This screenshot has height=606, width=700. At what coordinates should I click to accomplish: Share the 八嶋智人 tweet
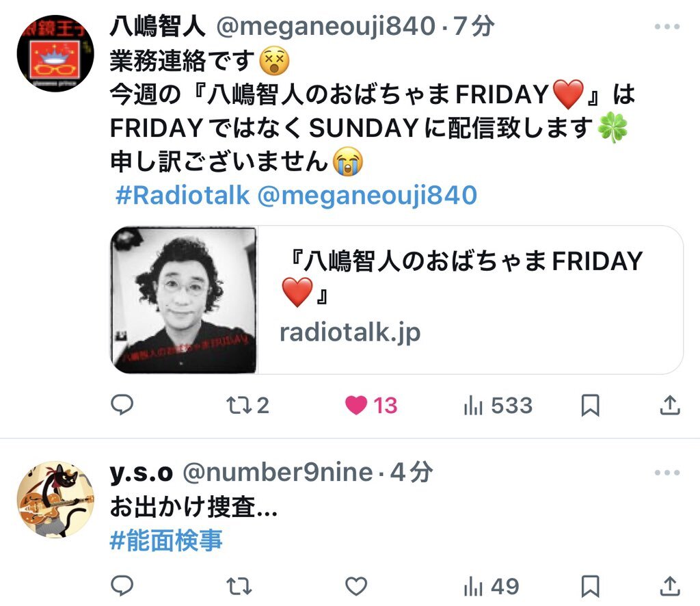click(670, 405)
